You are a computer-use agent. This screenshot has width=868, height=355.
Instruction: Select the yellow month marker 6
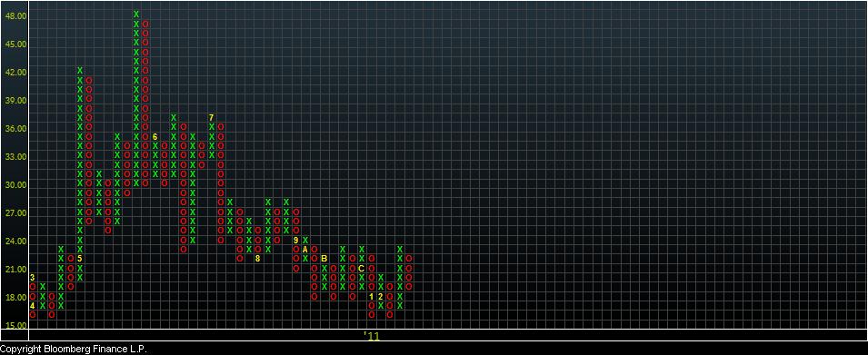pos(155,136)
